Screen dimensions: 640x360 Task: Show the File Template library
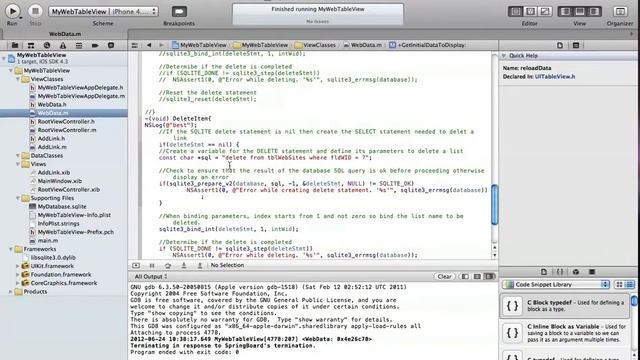(x=544, y=272)
